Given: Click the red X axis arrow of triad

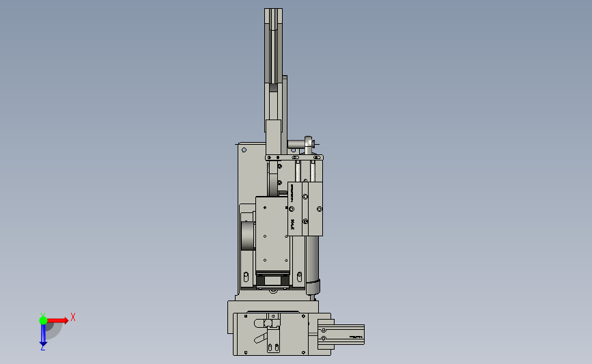Looking at the screenshot, I should tap(57, 320).
